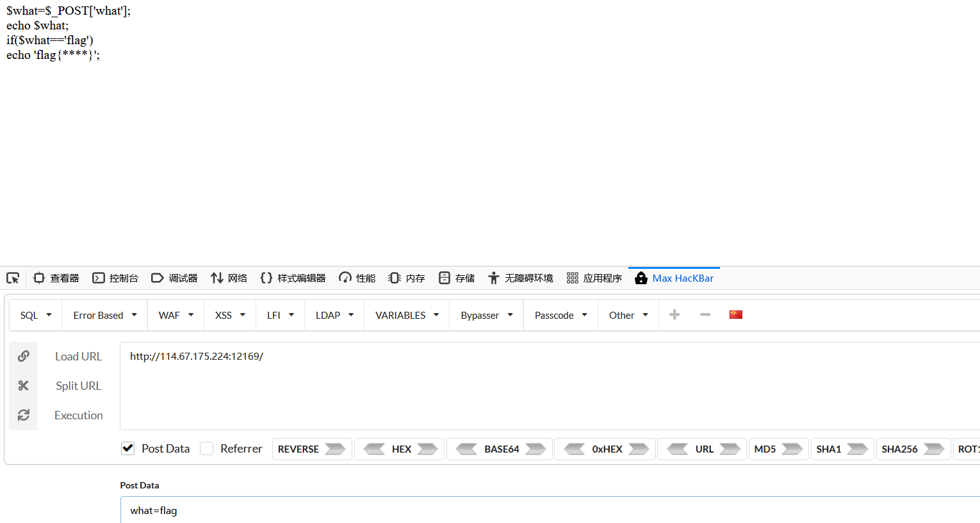Click the right arrow beside BASE64
The image size is (980, 523).
(x=536, y=449)
